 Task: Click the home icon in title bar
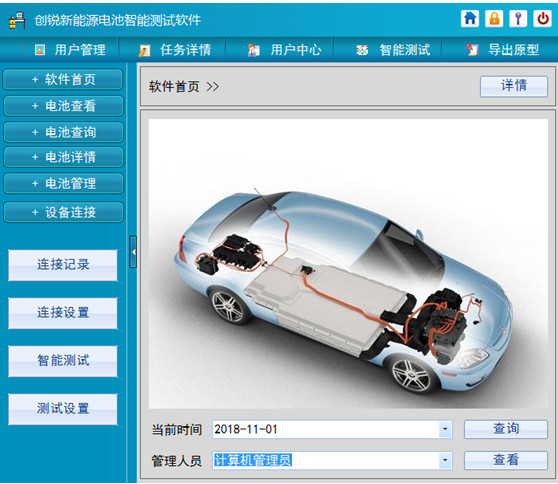pyautogui.click(x=470, y=18)
